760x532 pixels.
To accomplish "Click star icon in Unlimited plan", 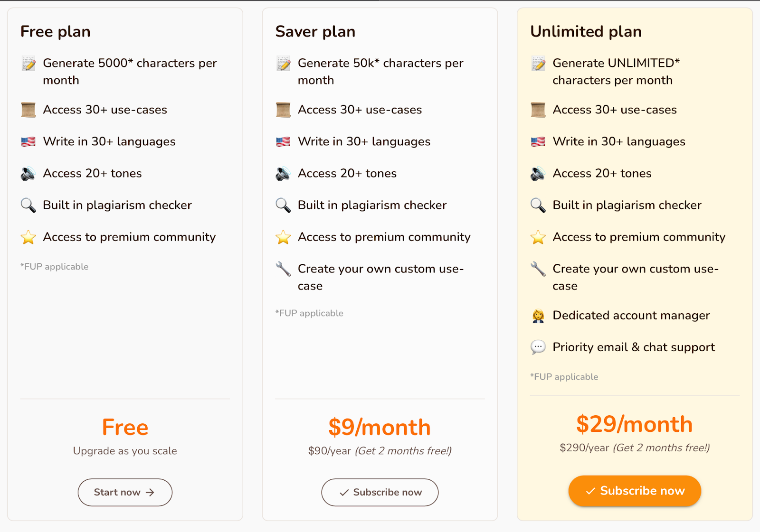I will click(538, 237).
